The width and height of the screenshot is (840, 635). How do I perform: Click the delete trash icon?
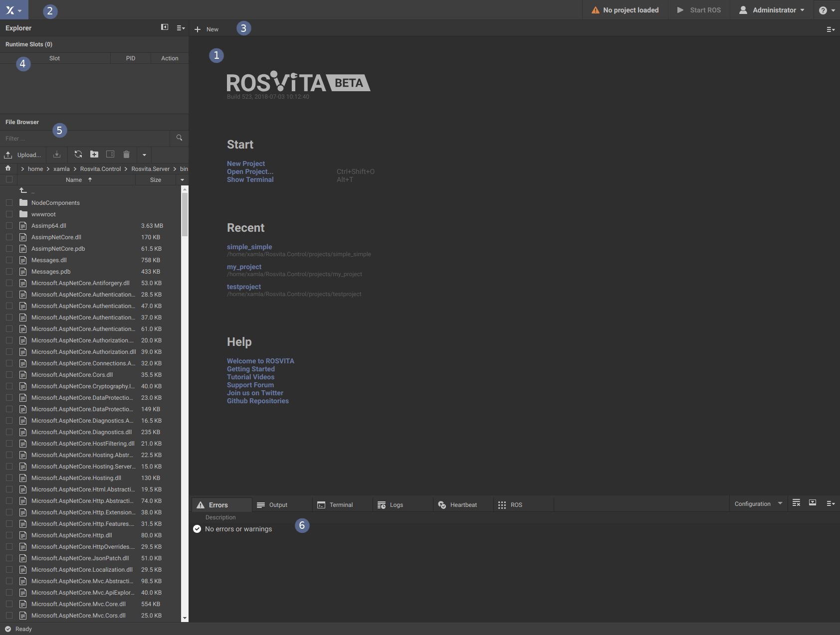tap(126, 155)
